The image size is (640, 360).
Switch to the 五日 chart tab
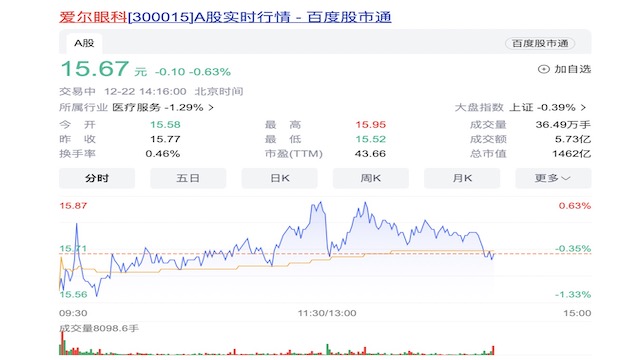(x=188, y=178)
